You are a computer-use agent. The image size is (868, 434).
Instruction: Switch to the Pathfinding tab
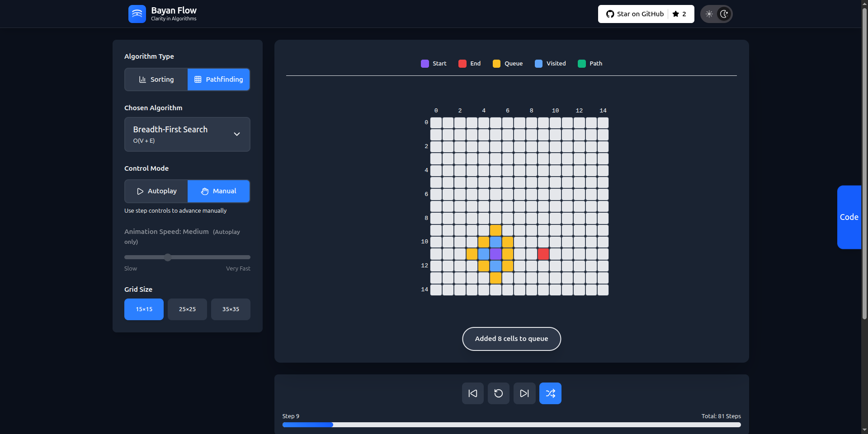218,79
